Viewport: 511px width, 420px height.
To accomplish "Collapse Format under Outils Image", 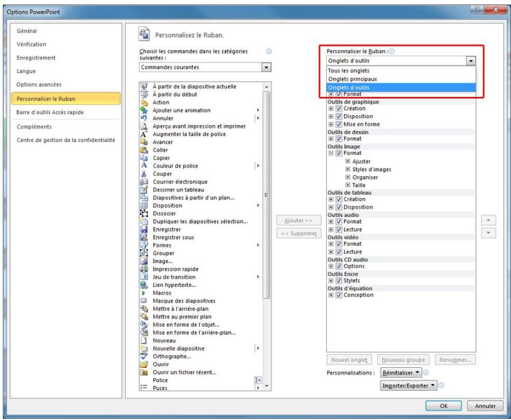I will (x=331, y=153).
